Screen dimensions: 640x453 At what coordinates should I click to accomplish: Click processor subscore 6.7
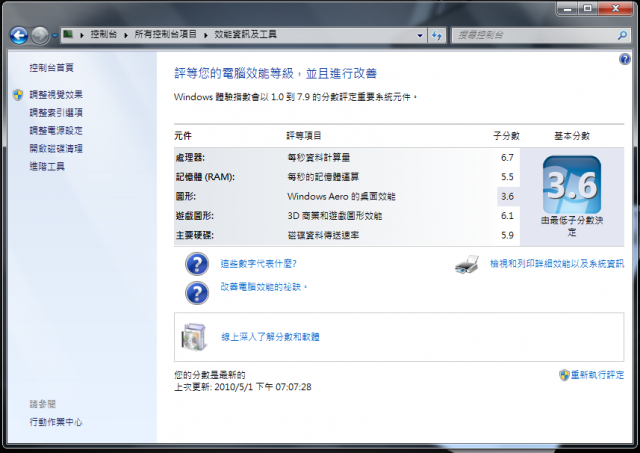point(507,158)
